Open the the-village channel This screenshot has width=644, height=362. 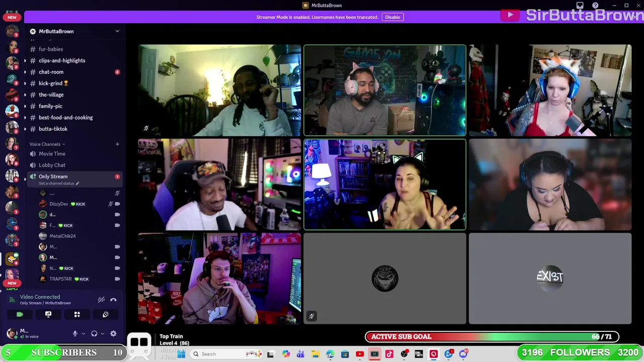coord(51,95)
